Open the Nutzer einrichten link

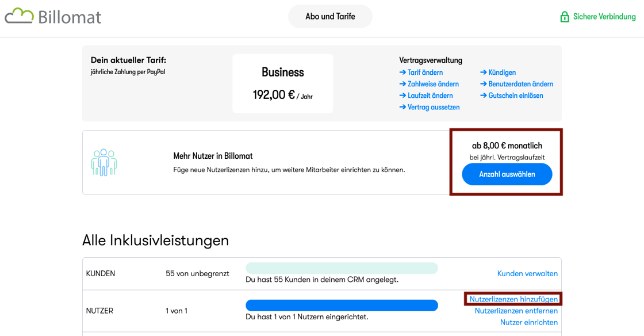pos(529,322)
